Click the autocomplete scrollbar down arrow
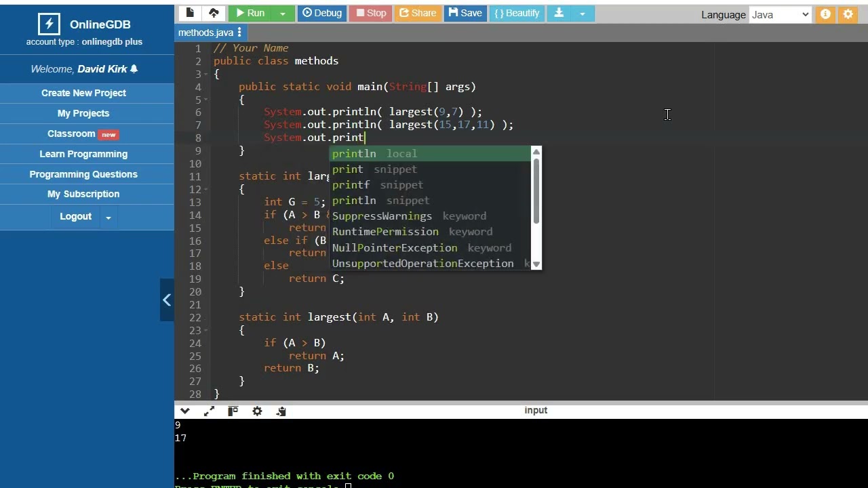 536,265
